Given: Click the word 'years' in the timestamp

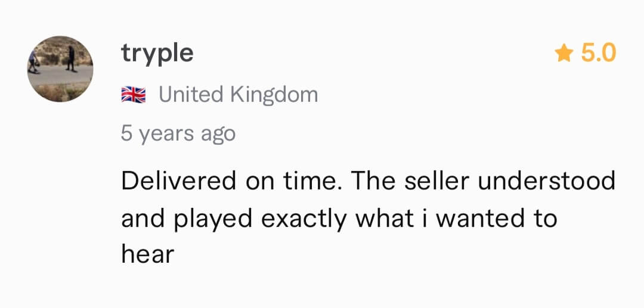Looking at the screenshot, I should click(166, 135).
